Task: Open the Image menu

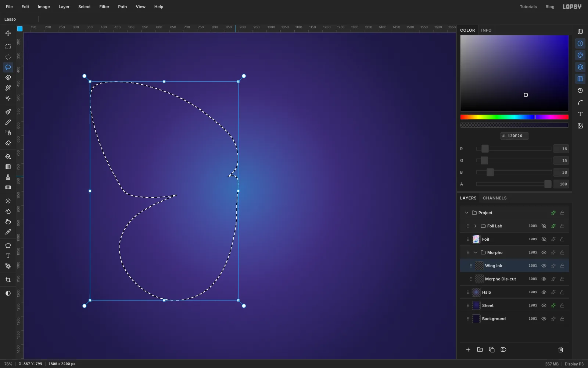Action: click(44, 7)
